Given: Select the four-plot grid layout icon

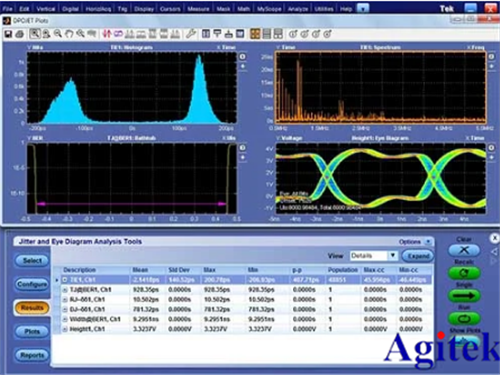Looking at the screenshot, I should 255,34.
